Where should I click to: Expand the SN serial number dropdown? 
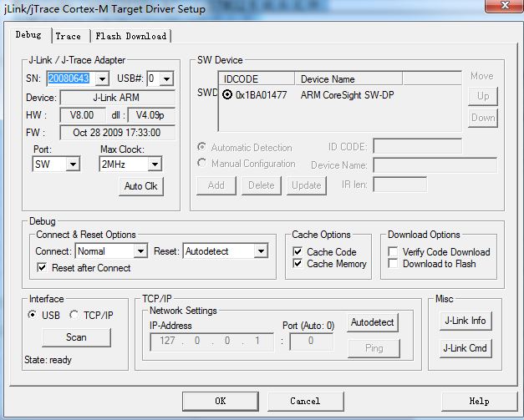click(x=102, y=78)
